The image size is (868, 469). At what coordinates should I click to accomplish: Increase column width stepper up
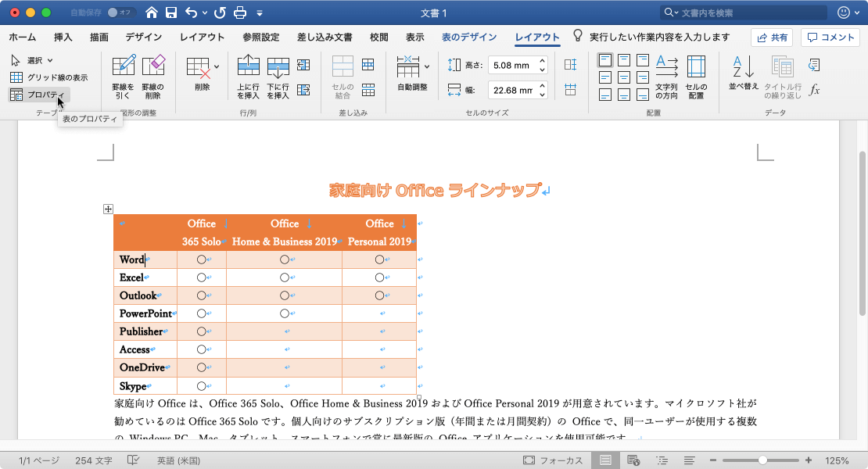pyautogui.click(x=543, y=85)
